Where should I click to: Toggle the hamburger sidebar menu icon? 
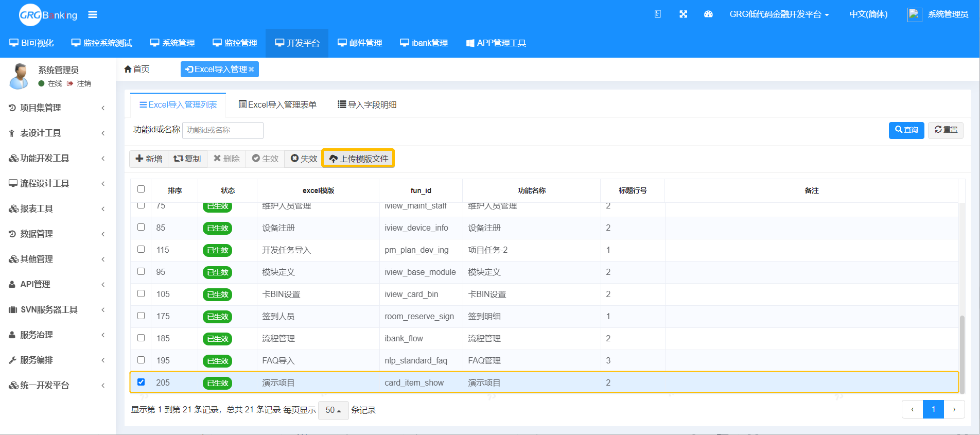pos(93,14)
